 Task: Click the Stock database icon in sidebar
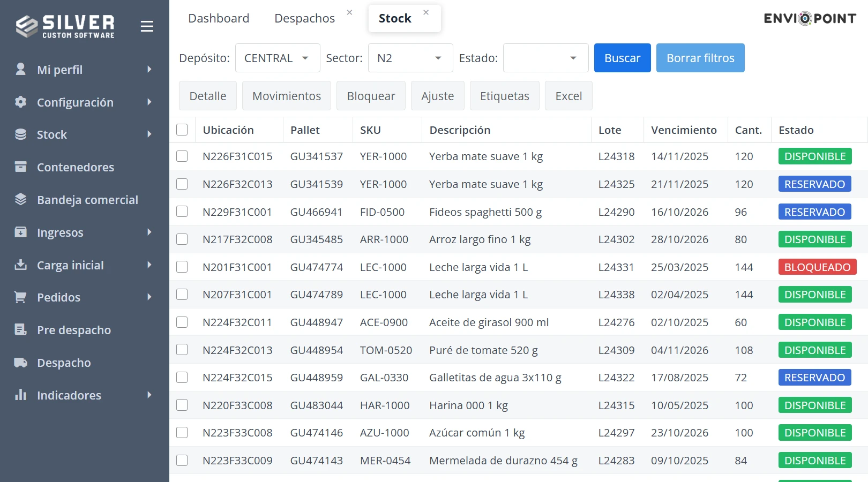click(x=20, y=134)
